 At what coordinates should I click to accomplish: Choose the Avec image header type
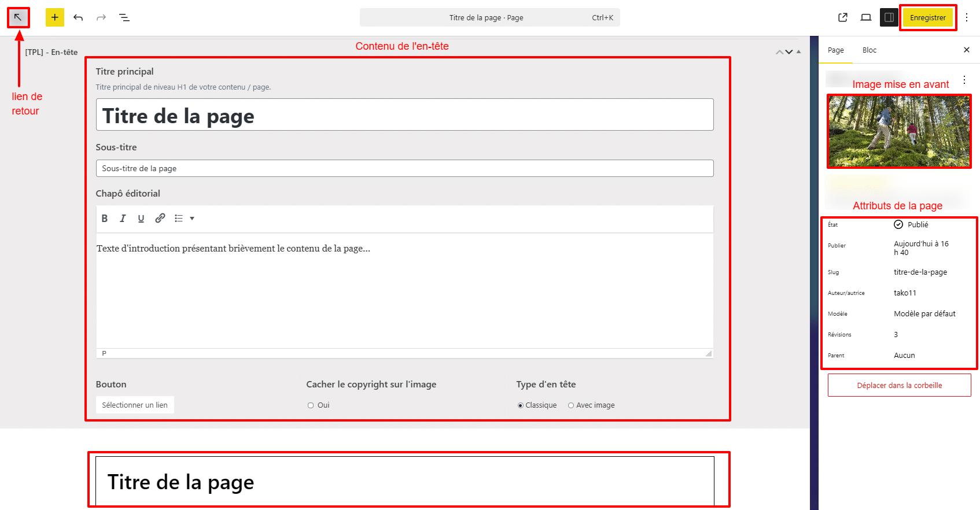[x=571, y=405]
